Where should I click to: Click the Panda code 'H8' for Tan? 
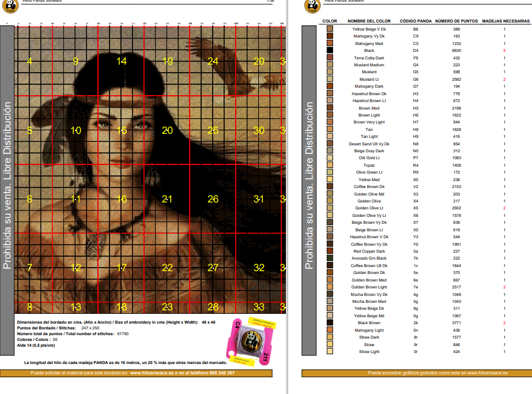(x=416, y=130)
